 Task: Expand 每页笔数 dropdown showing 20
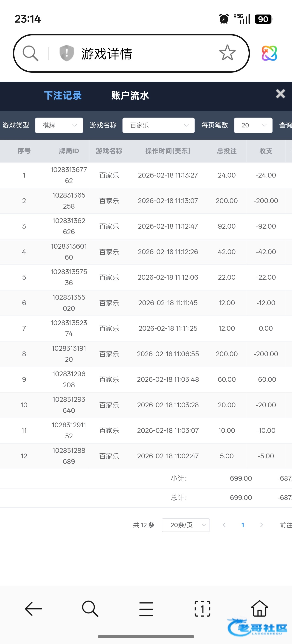(x=253, y=125)
